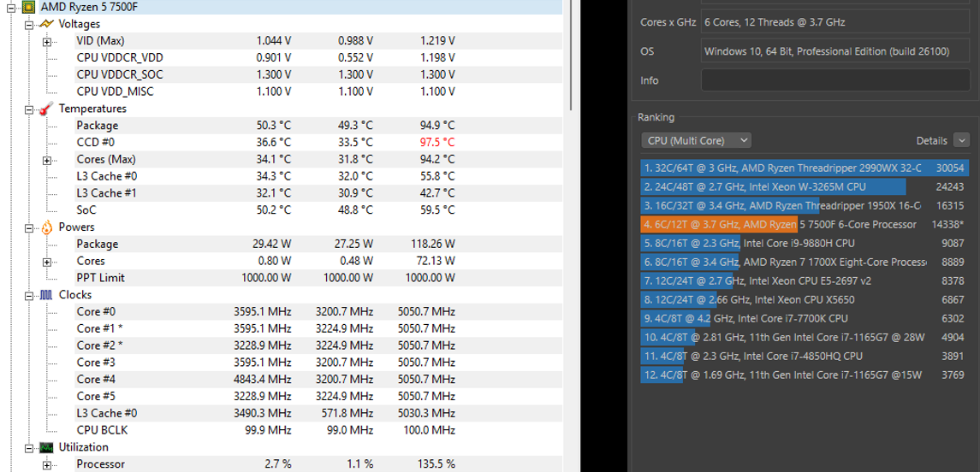This screenshot has width=980, height=472.
Task: Click the Powers flame icon
Action: pos(46,227)
